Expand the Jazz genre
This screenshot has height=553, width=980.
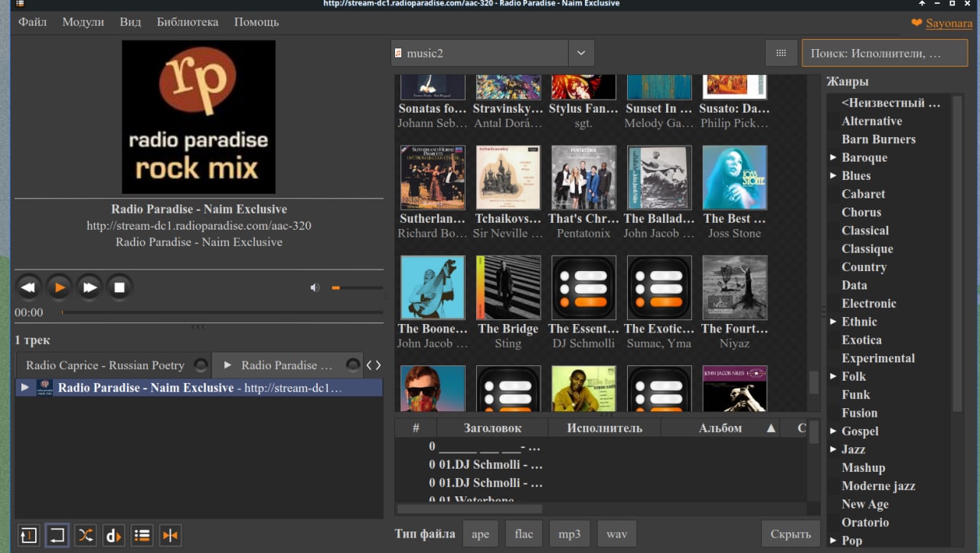833,450
